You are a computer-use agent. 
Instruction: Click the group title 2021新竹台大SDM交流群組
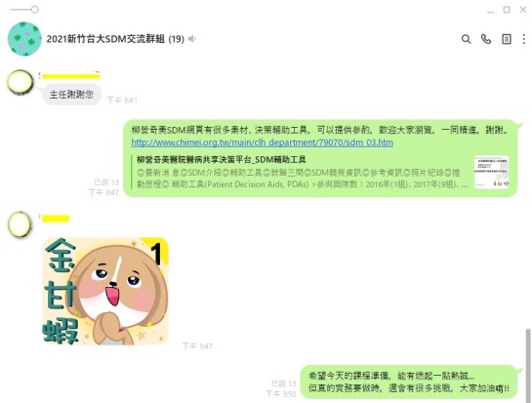tap(115, 39)
